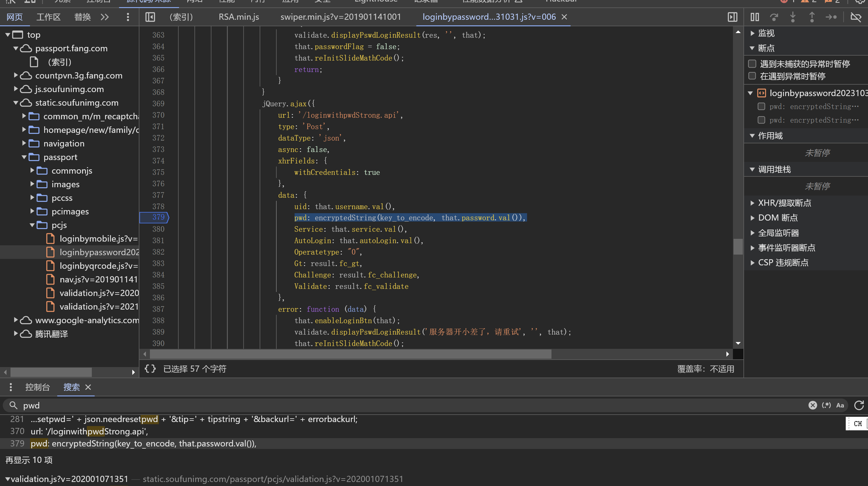Close the loginbypassword file tab
This screenshot has height=486, width=868.
click(x=564, y=17)
